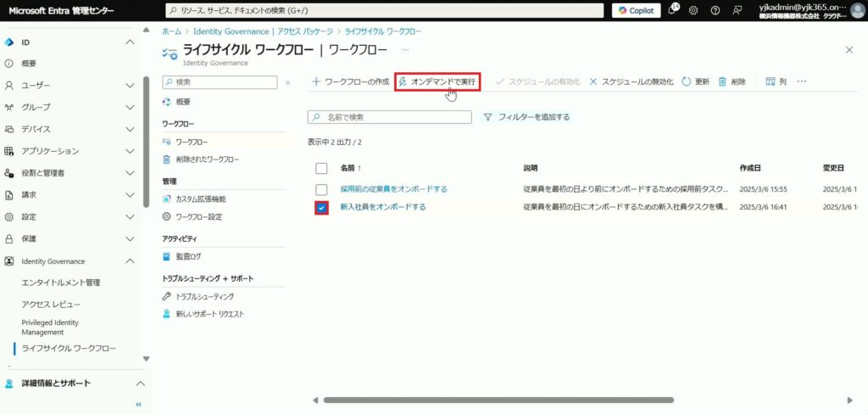Click スケジュールの無効化 toolbar button
This screenshot has width=868, height=414.
tap(631, 81)
